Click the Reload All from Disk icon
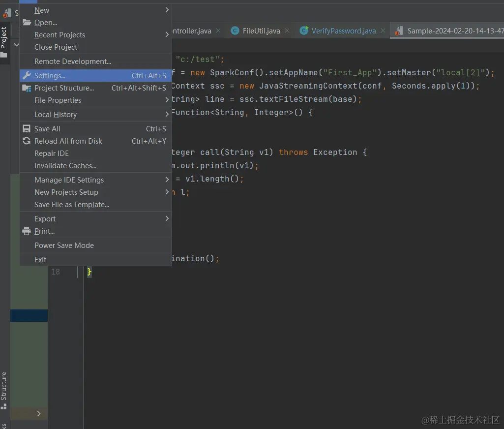 (x=27, y=141)
